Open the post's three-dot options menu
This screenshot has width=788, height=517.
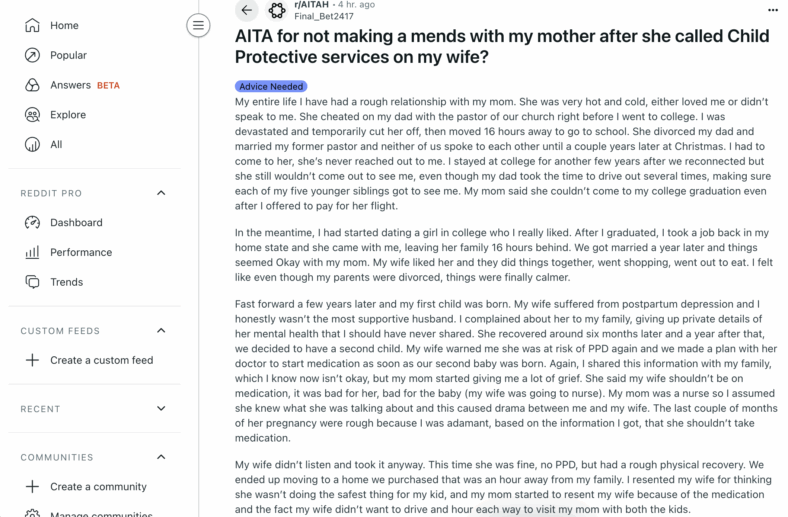(773, 10)
